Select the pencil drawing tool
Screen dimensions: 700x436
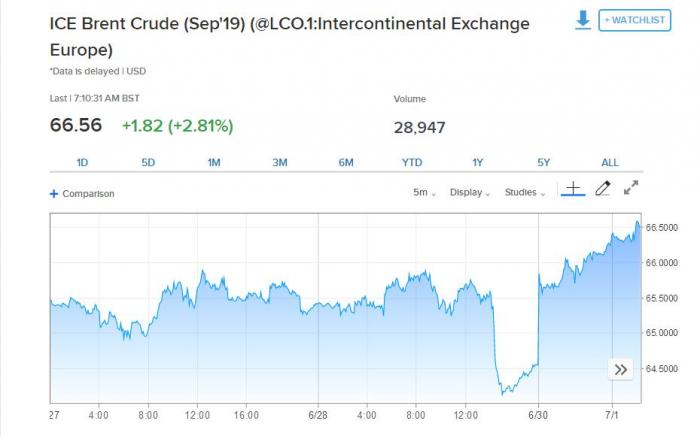(x=602, y=188)
